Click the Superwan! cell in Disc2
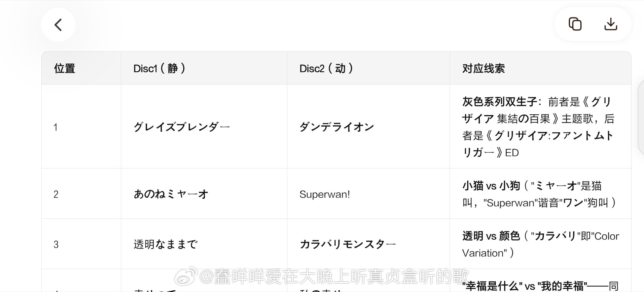 coord(325,194)
